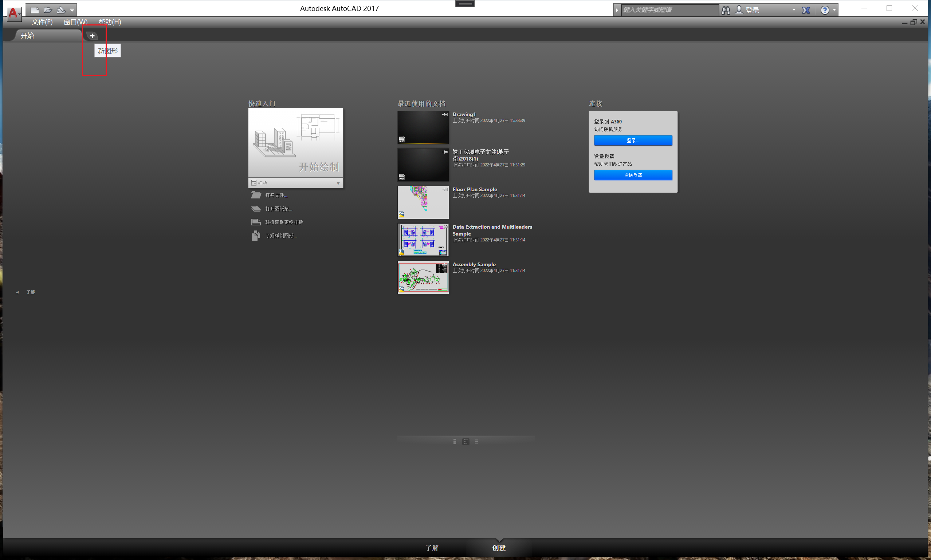Toggle pin on Drawing1 recent document
Screen dimensions: 931x560
click(x=445, y=115)
